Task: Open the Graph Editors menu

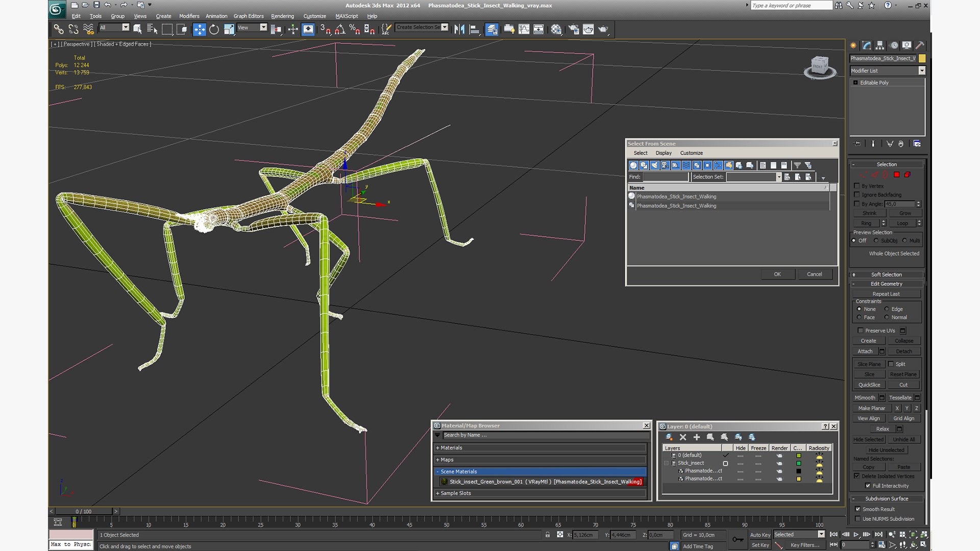Action: 249,16
